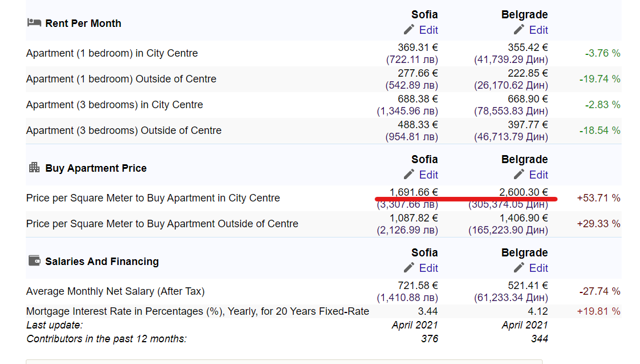The image size is (640, 364).
Task: Click the Sofia pencil icon under Rent Per Month
Action: click(x=409, y=30)
